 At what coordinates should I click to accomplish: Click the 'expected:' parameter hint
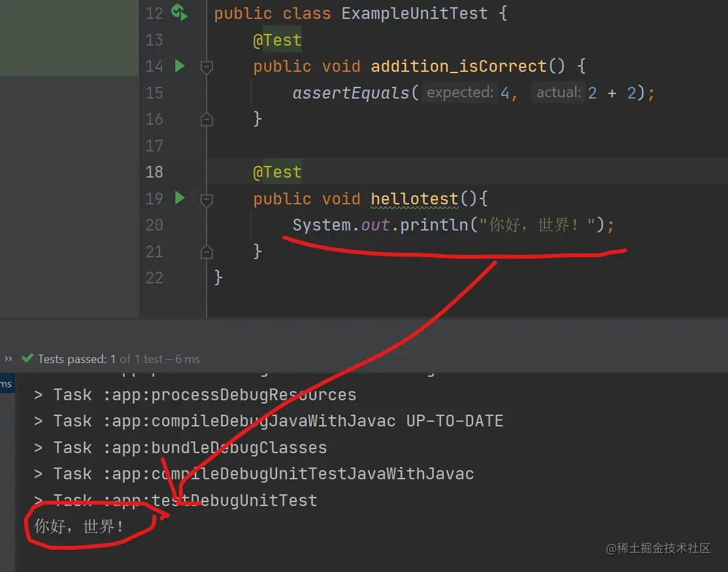459,92
